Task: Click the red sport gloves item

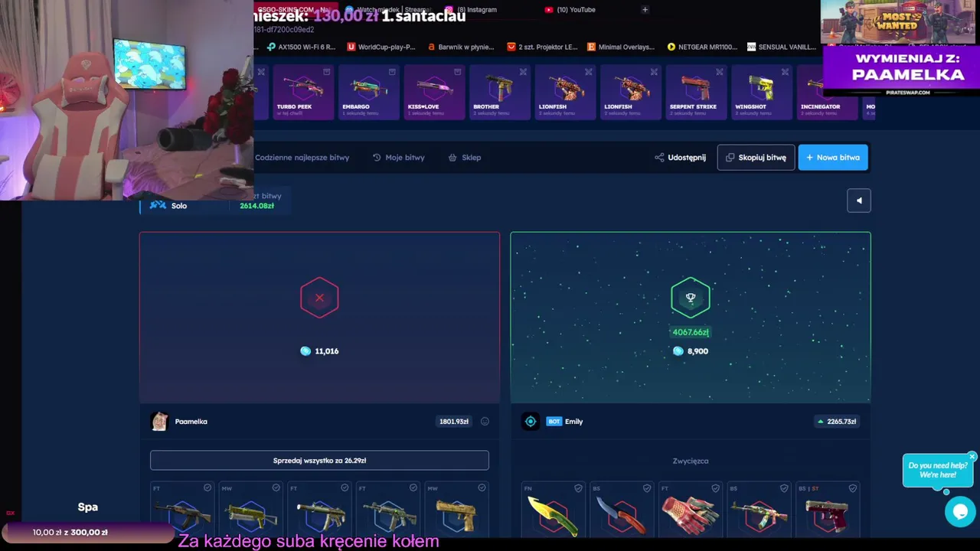Action: (x=689, y=515)
